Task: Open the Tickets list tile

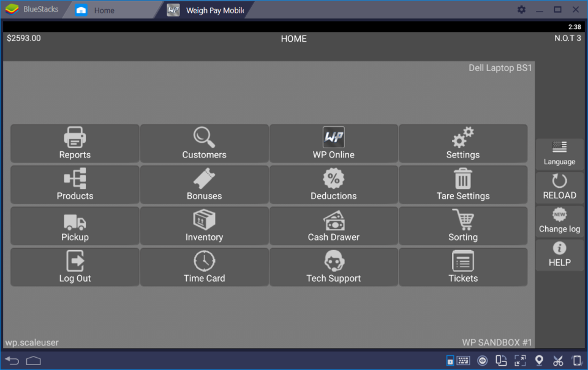Action: point(463,267)
